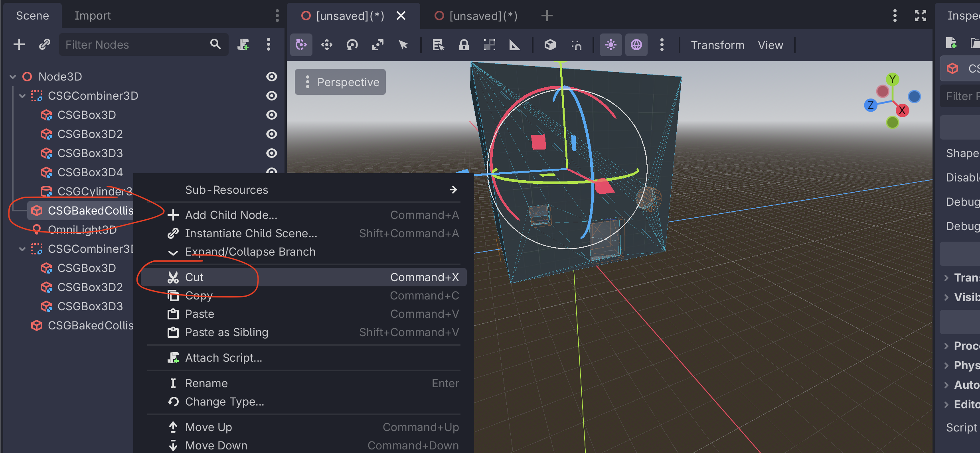Image resolution: width=980 pixels, height=453 pixels.
Task: Toggle the preview environment globe icon
Action: (x=636, y=45)
